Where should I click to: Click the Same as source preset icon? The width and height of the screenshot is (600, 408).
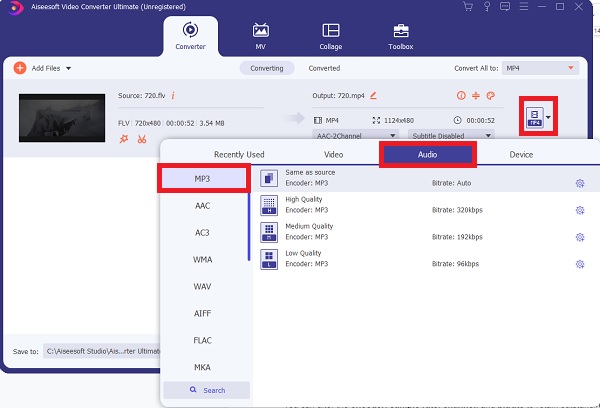269,178
